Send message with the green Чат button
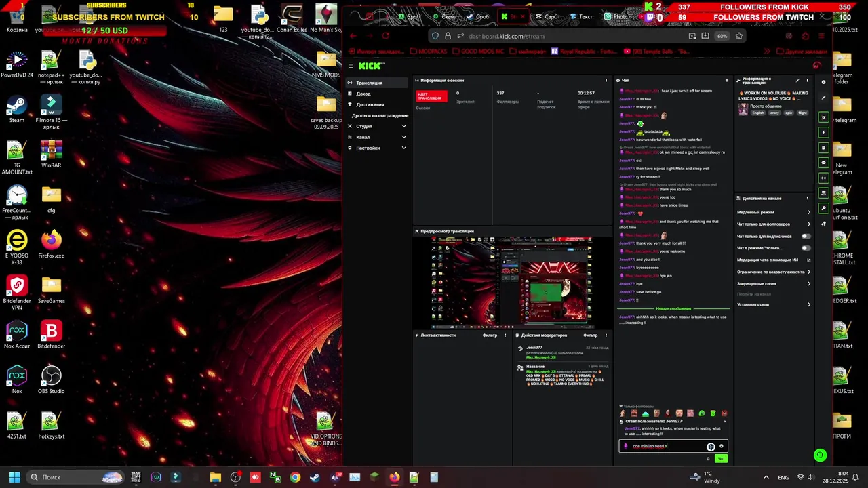The image size is (868, 488). (x=721, y=459)
